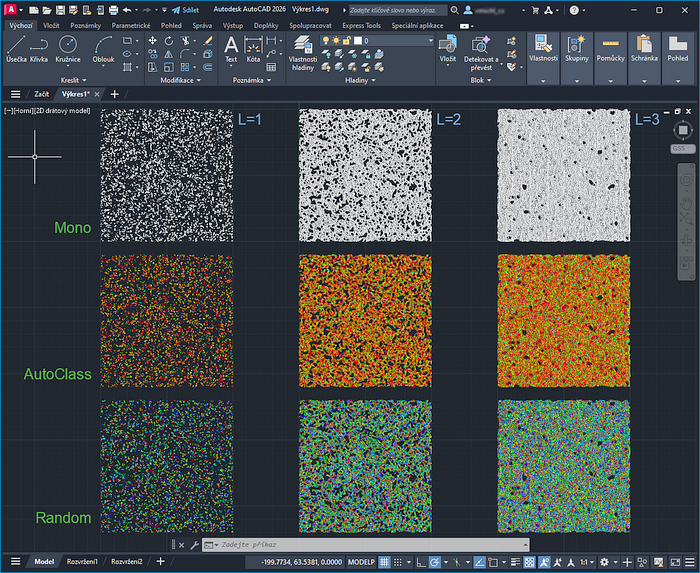The height and width of the screenshot is (573, 700).
Task: Switch to the Rozvržení1 layout tab
Action: pyautogui.click(x=82, y=562)
